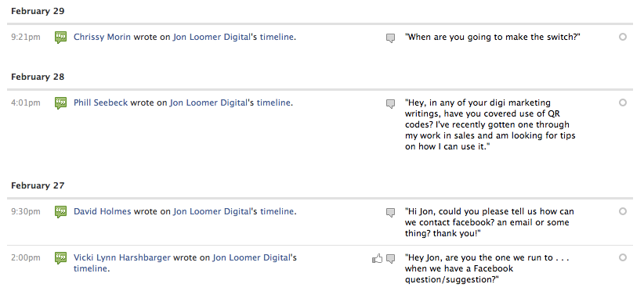Viewport: 644px width, 302px height.
Task: Toggle the visibility circle for Vicki Harshbarger's post
Action: pos(623,257)
